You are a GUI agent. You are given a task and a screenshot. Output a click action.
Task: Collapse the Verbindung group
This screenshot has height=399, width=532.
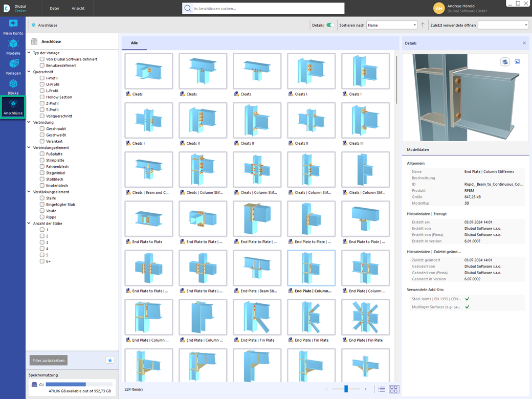29,122
